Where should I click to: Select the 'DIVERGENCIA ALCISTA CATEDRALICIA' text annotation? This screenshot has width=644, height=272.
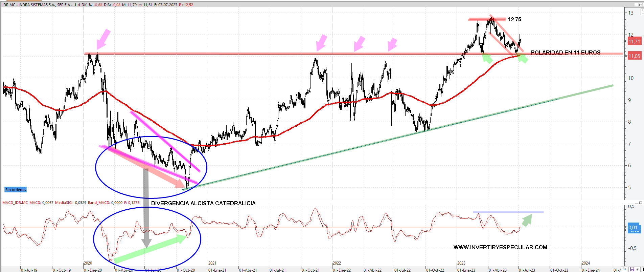(x=203, y=203)
